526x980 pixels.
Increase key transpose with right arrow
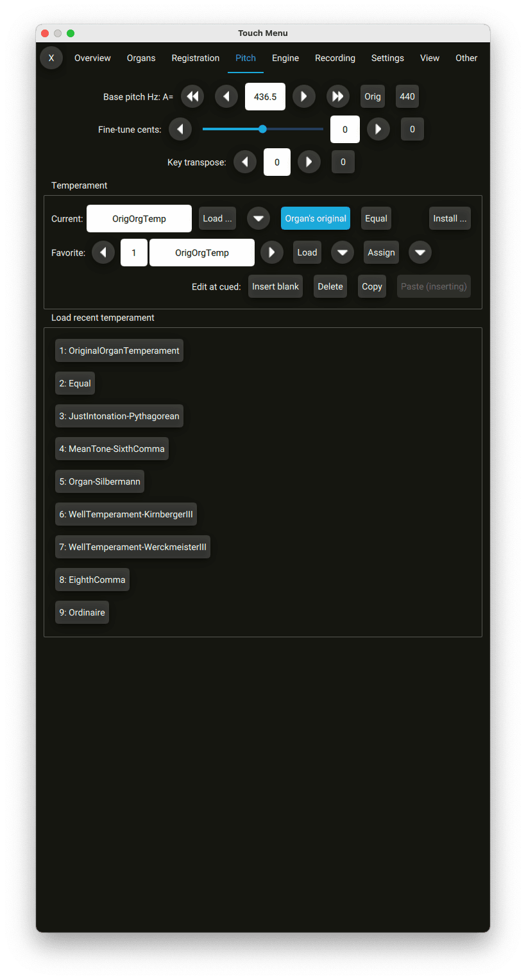point(309,162)
